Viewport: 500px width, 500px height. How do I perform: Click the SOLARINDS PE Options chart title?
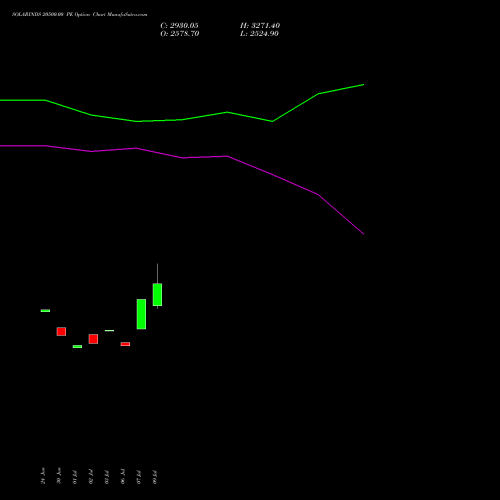click(80, 15)
